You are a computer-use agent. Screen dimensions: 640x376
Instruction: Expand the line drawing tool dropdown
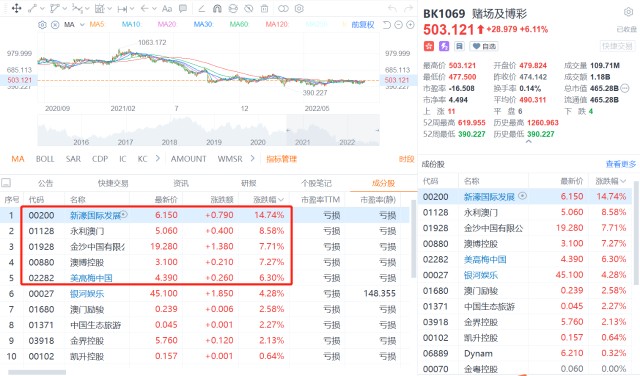(43, 9)
